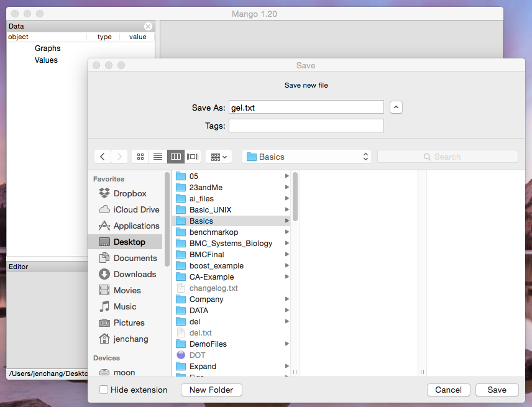Click the Search field
This screenshot has height=407, width=532.
[447, 157]
